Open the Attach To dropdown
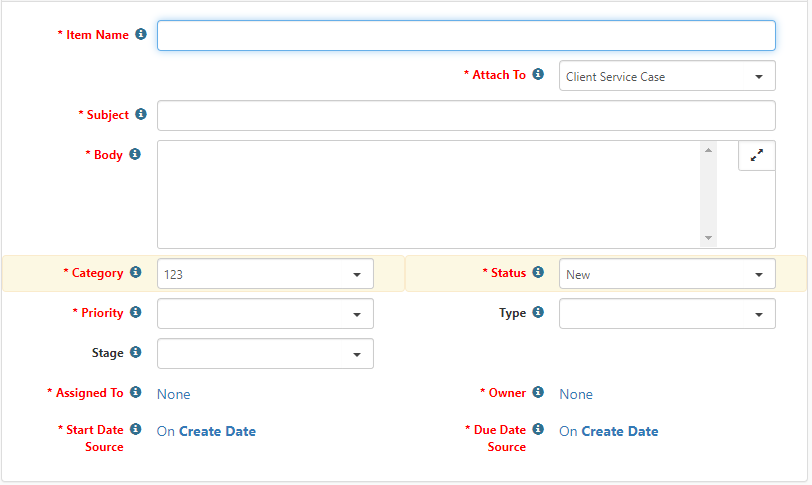 (x=666, y=76)
